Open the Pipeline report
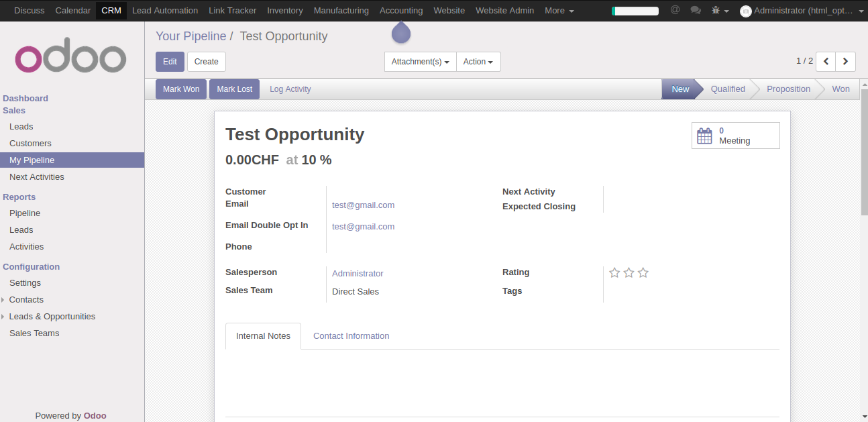This screenshot has height=422, width=868. [25, 213]
